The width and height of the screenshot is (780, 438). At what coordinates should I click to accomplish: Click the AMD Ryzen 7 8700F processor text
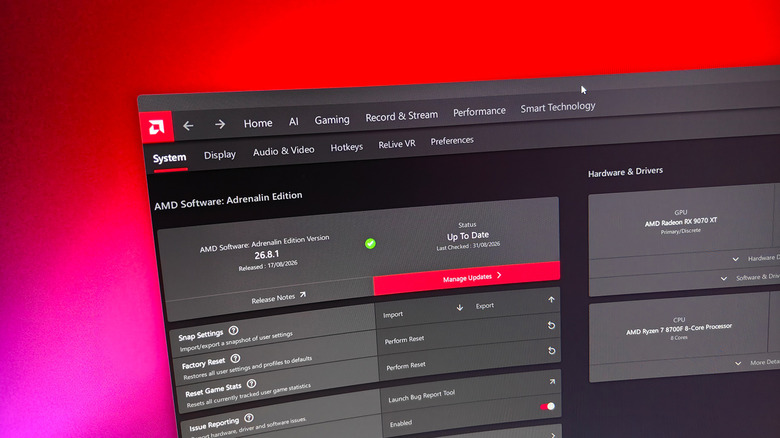click(x=679, y=329)
